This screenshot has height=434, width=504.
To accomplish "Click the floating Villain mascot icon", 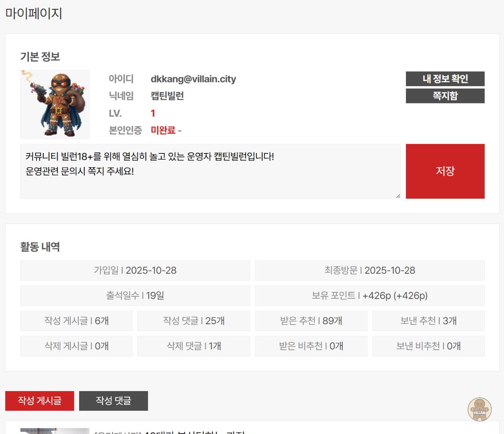I will (479, 409).
